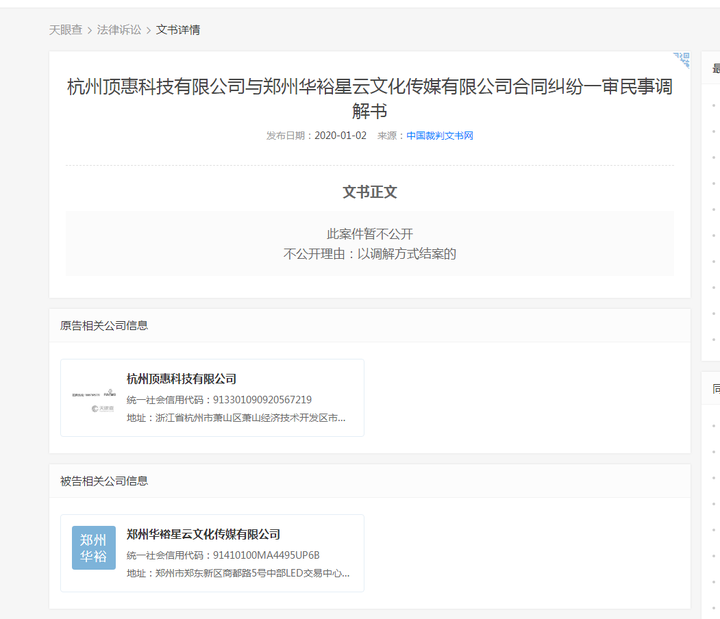Open the QR code icon at card corner
Image resolution: width=720 pixels, height=619 pixels.
(681, 60)
